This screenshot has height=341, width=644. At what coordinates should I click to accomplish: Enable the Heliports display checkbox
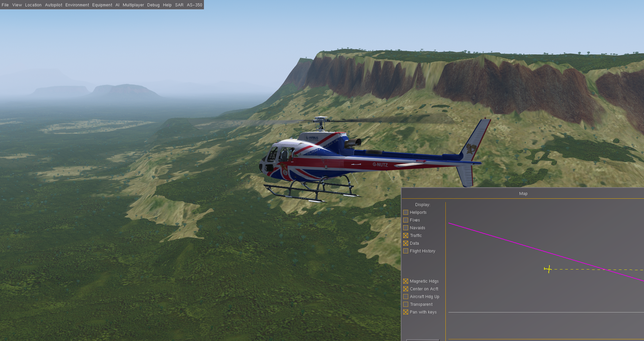406,212
